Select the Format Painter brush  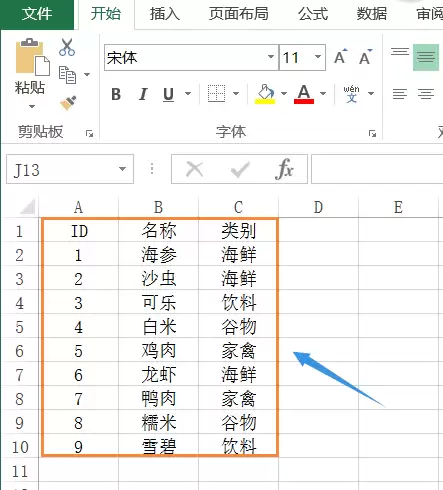[x=68, y=103]
